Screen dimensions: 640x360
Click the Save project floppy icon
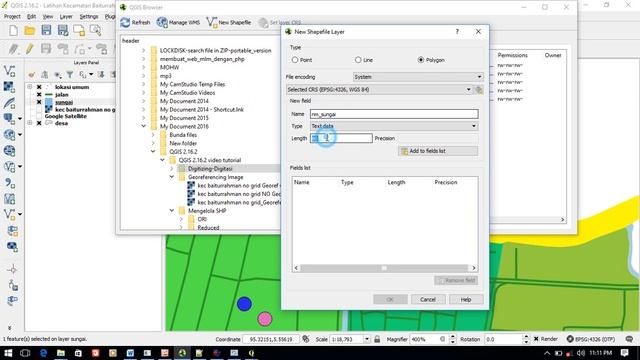pyautogui.click(x=46, y=30)
